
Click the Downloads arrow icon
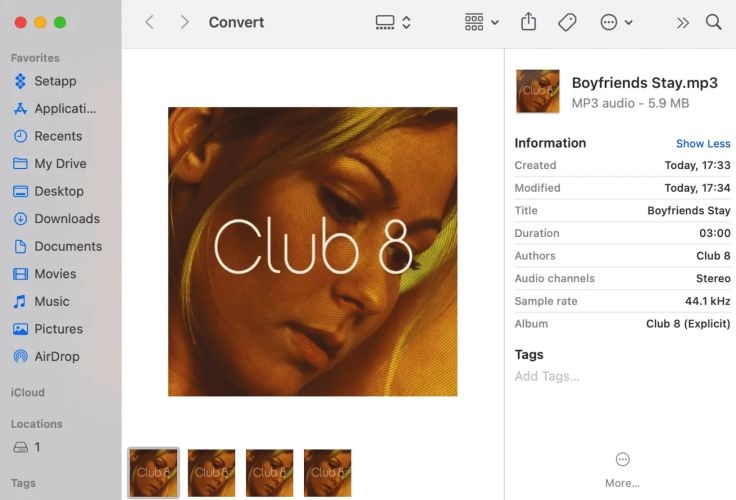point(20,219)
